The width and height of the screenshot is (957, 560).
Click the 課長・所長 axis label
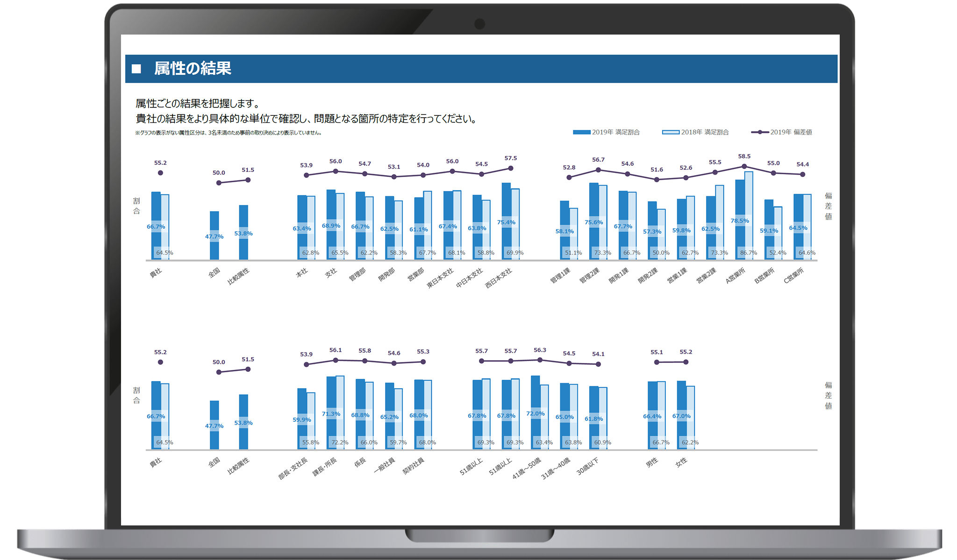click(324, 467)
